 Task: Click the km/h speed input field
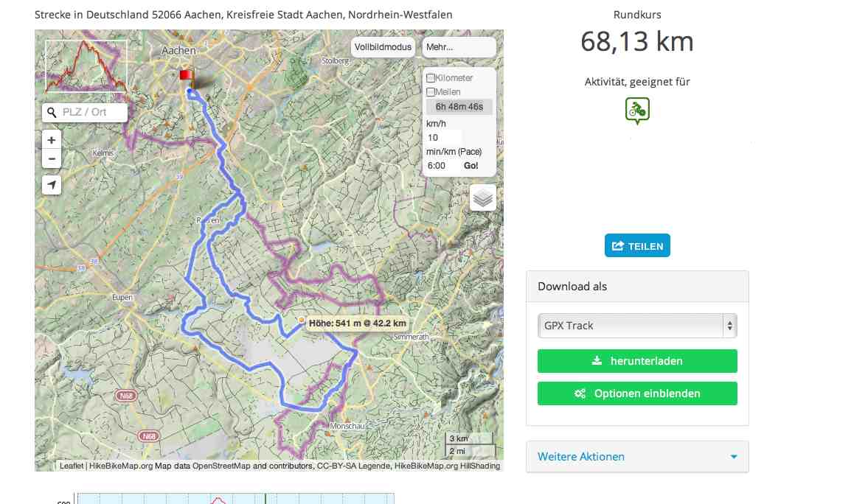tap(443, 138)
